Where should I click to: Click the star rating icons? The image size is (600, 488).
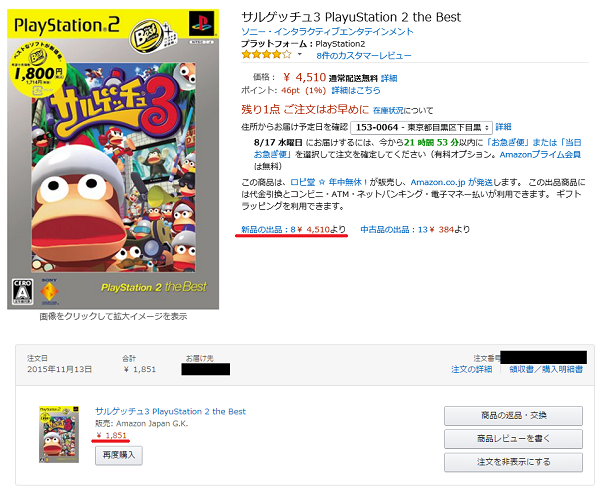point(266,55)
